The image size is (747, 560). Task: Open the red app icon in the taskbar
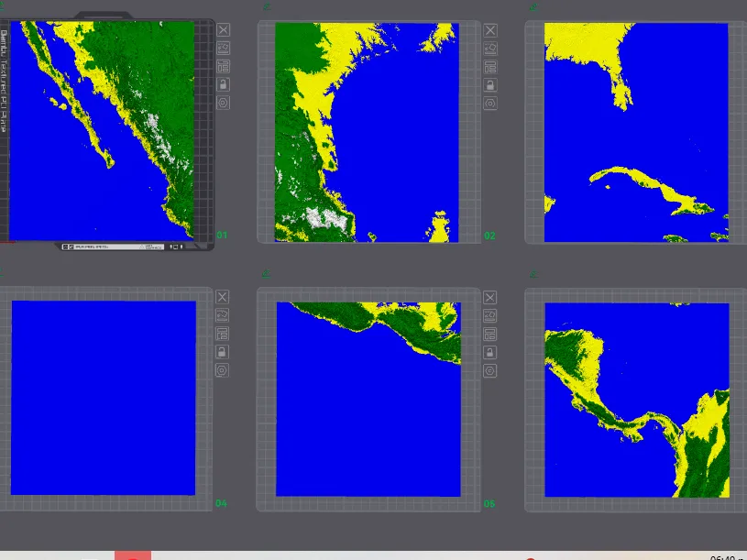(134, 555)
